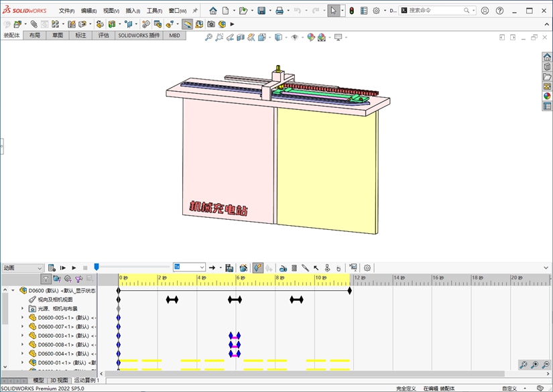553x392 pixels.
Task: Open the Animation Wizard icon
Action: [243, 268]
